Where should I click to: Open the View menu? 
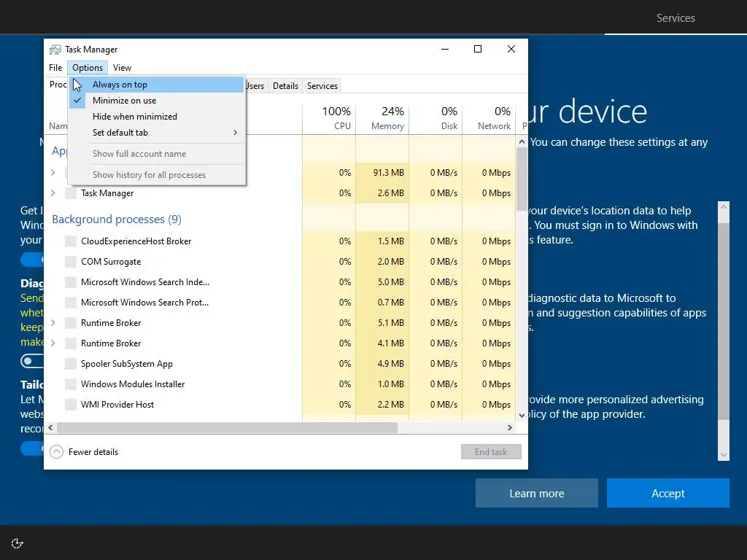(122, 68)
